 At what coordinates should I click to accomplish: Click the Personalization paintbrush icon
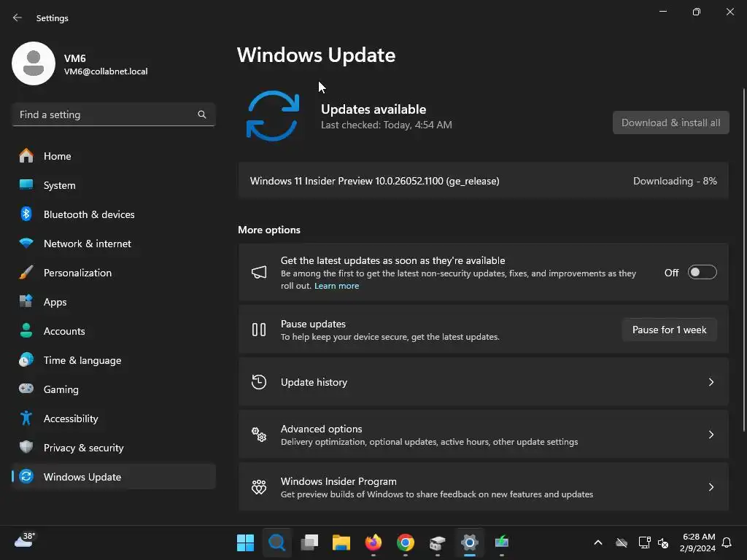coord(26,273)
